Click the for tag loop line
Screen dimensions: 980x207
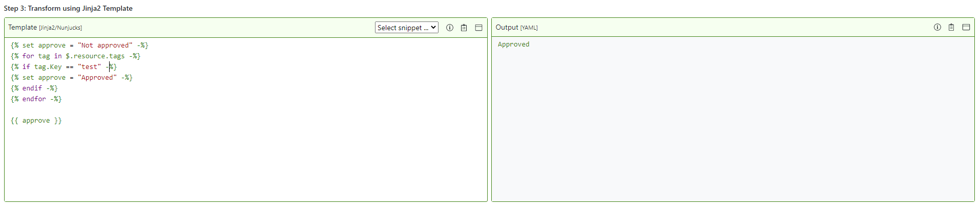[x=75, y=56]
